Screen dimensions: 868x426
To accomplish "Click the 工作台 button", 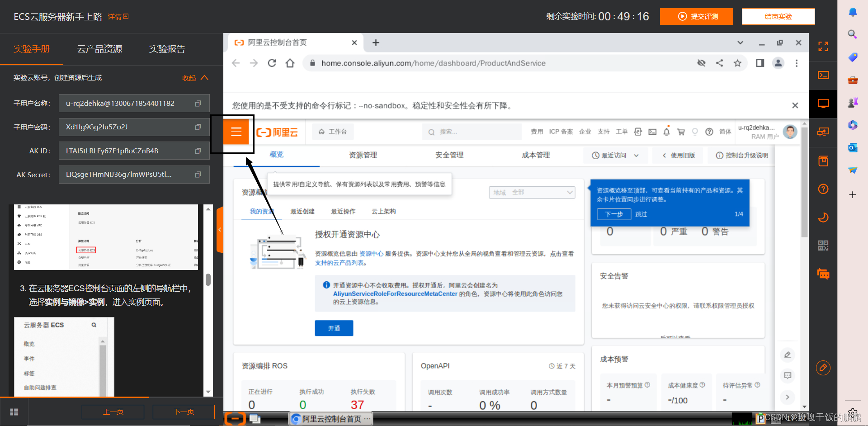I will click(333, 132).
